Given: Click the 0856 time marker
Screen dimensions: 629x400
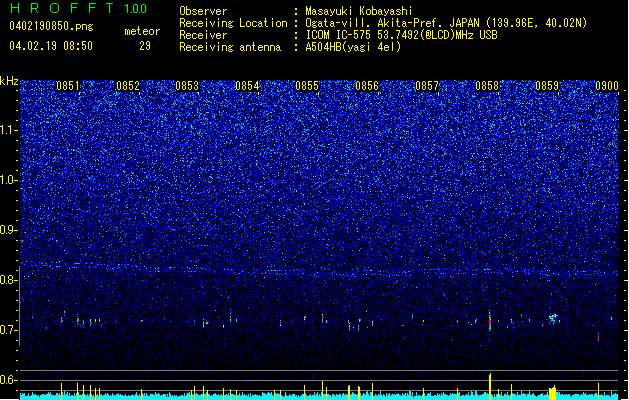Looking at the screenshot, I should (367, 86).
